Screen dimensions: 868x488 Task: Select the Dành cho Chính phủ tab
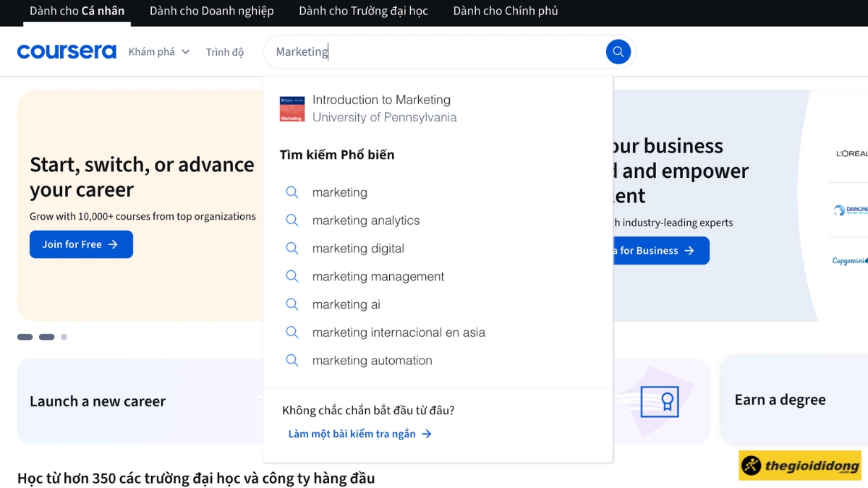[x=505, y=11]
